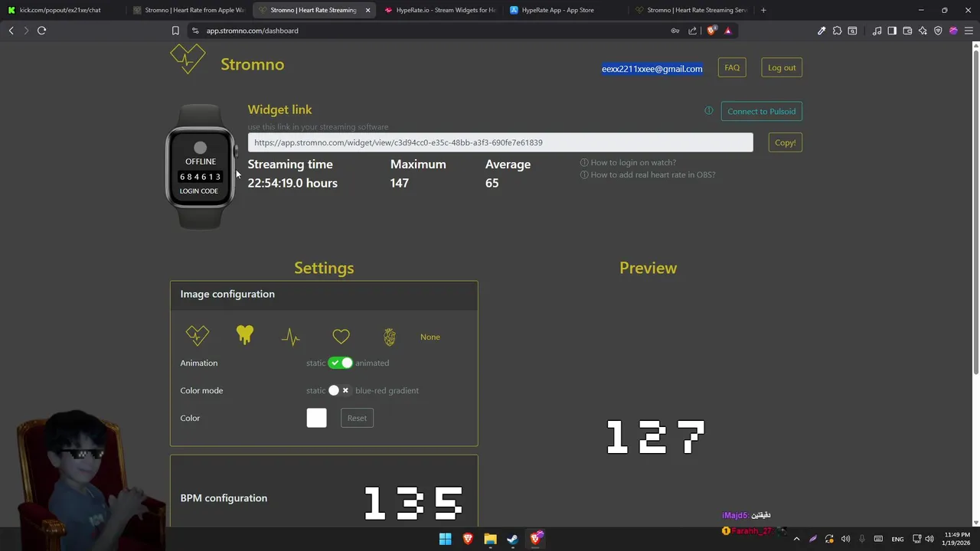Click the Stromno brand name text
980x551 pixels.
click(x=252, y=64)
